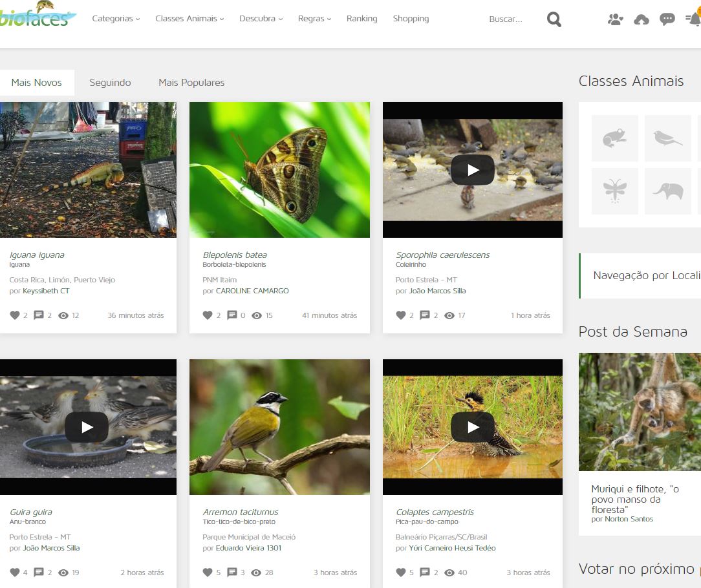The height and width of the screenshot is (588, 701).
Task: Like the Colaptes campestris post heart
Action: pos(400,572)
